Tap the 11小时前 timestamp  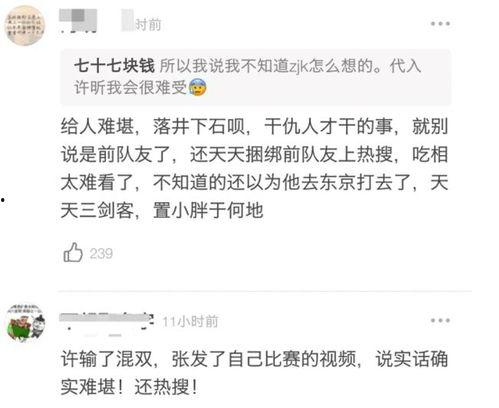click(x=190, y=322)
